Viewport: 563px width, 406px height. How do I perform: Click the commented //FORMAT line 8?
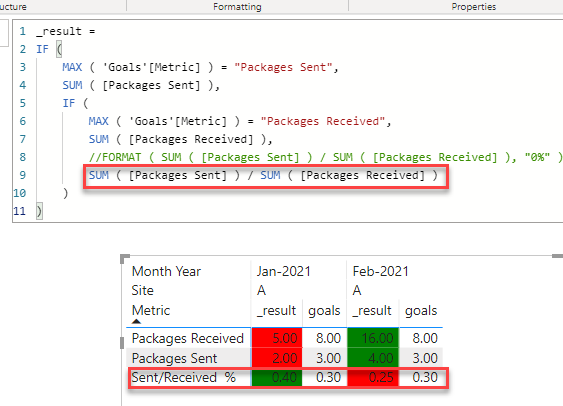(325, 157)
